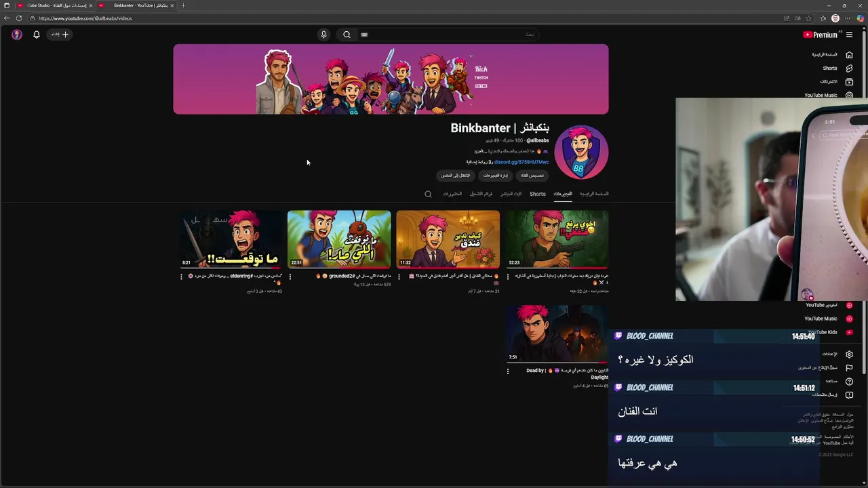Open the browser three-dots settings menu
The width and height of the screenshot is (868, 488).
click(848, 18)
